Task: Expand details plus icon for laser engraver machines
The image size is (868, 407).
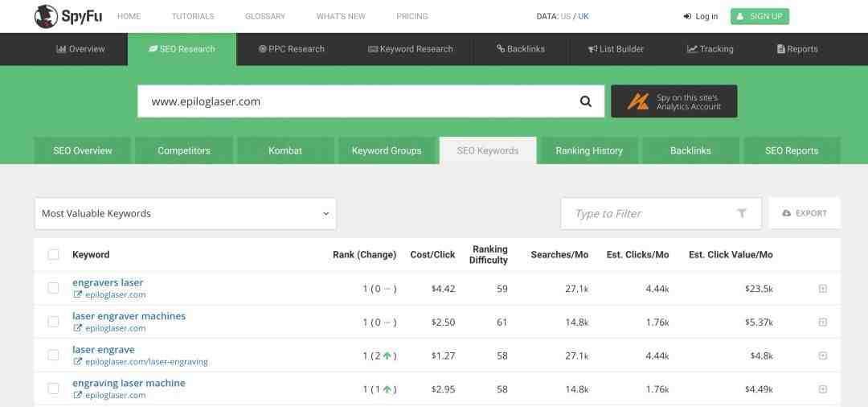Action: coord(823,323)
